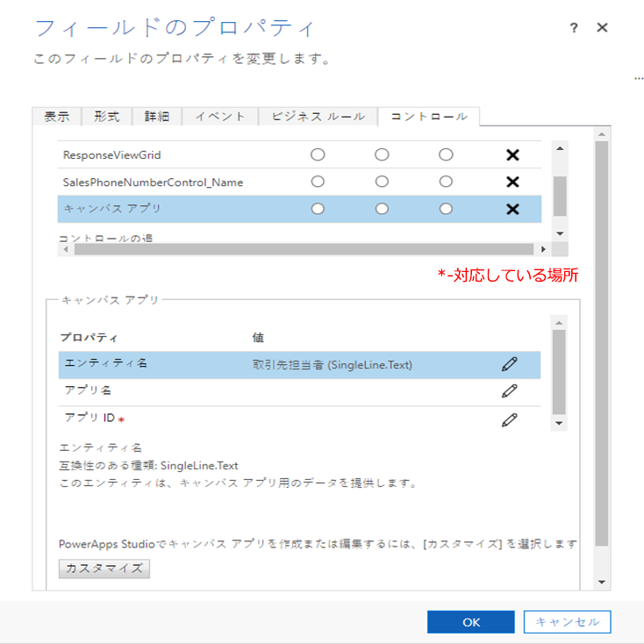Viewport: 644px width, 644px height.
Task: Click the 値 column header
Action: (x=258, y=338)
